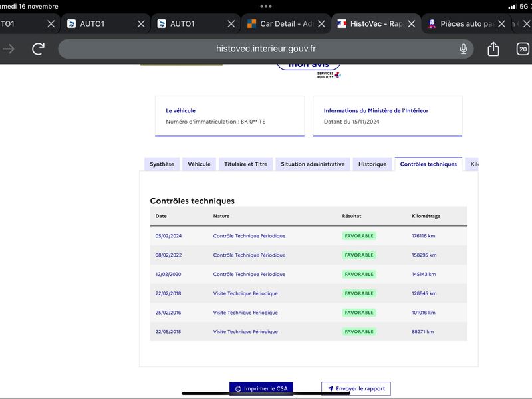Close the HistoVec tab

[x=412, y=24]
